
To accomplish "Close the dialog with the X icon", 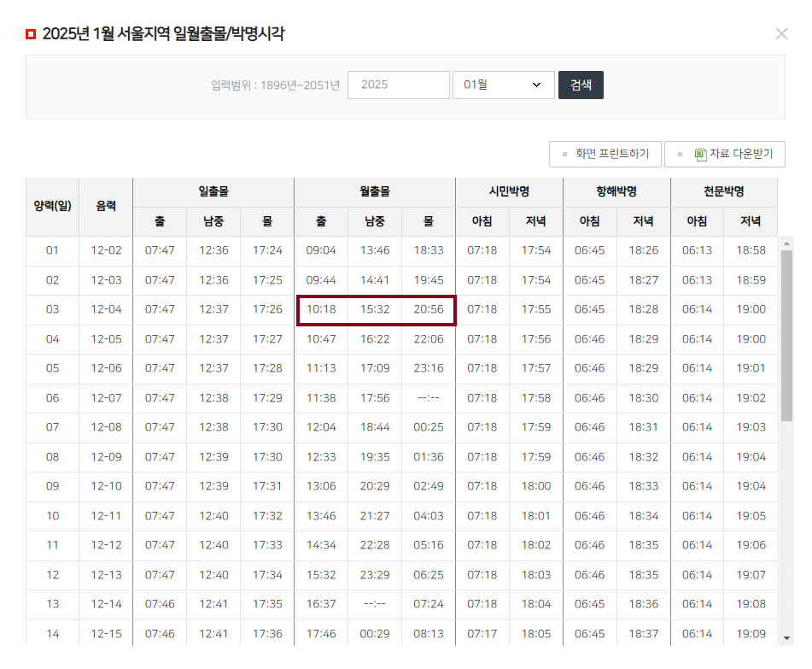I will pos(781,33).
